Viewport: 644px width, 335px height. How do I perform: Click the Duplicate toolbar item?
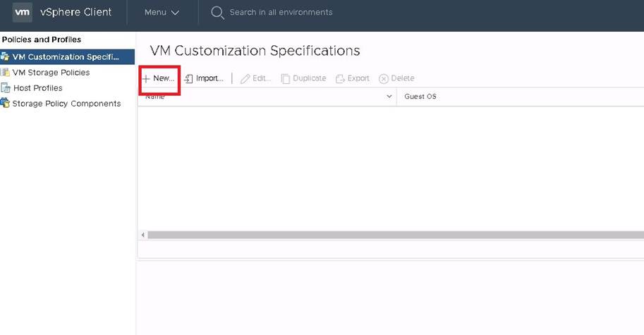coord(303,78)
